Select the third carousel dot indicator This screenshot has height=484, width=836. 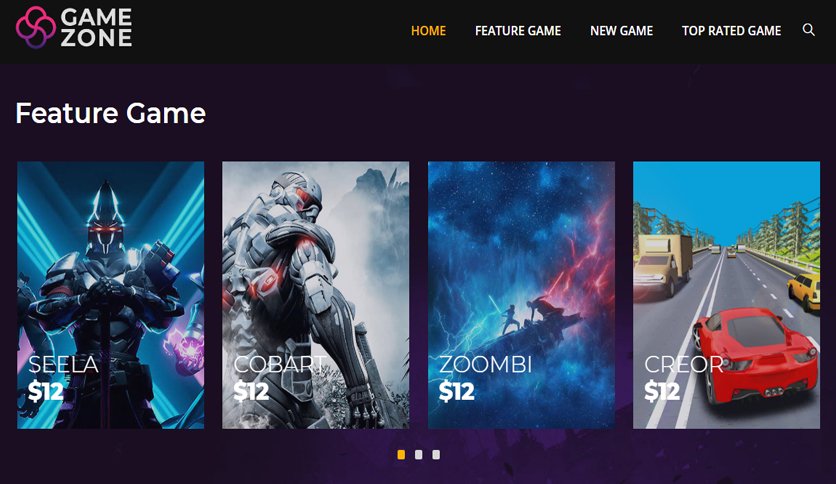tap(436, 455)
